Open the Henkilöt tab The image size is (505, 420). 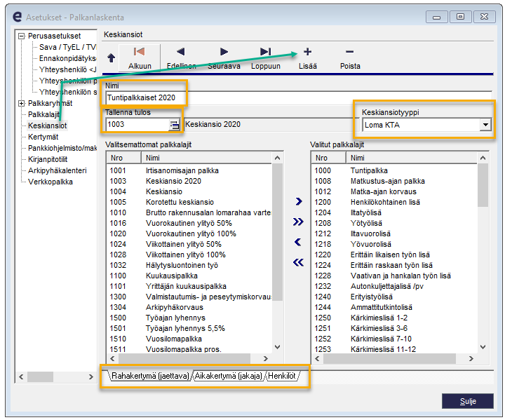(x=282, y=376)
